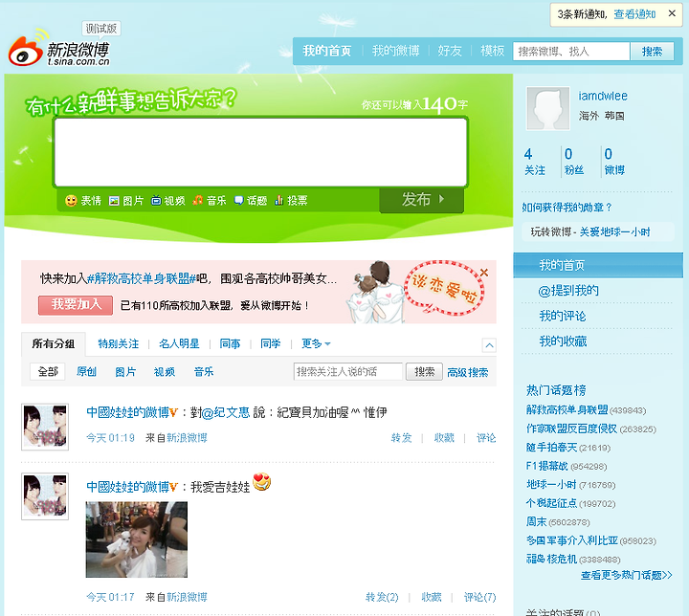View the 4 关注 following count

pos(535,162)
